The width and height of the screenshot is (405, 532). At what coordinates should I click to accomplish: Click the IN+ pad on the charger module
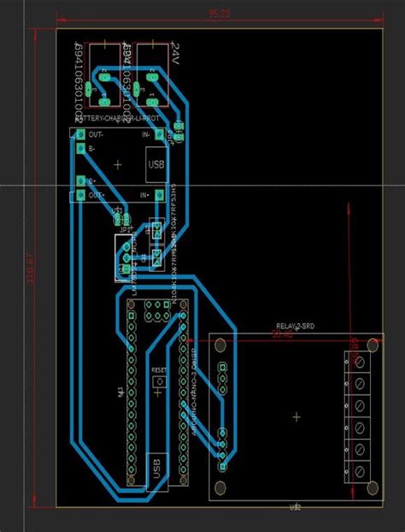159,195
